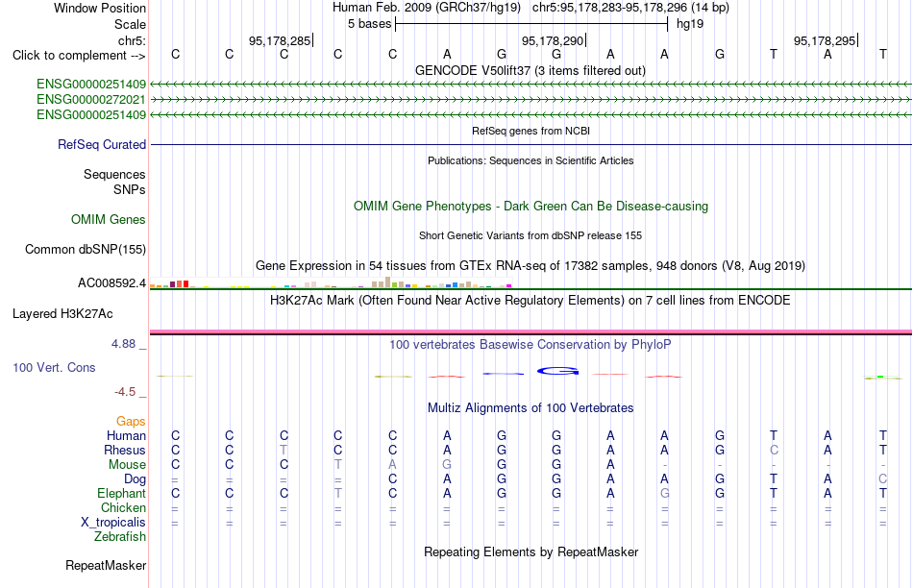This screenshot has width=913, height=588.
Task: Click the faded C in the Dog row
Action: click(x=882, y=478)
